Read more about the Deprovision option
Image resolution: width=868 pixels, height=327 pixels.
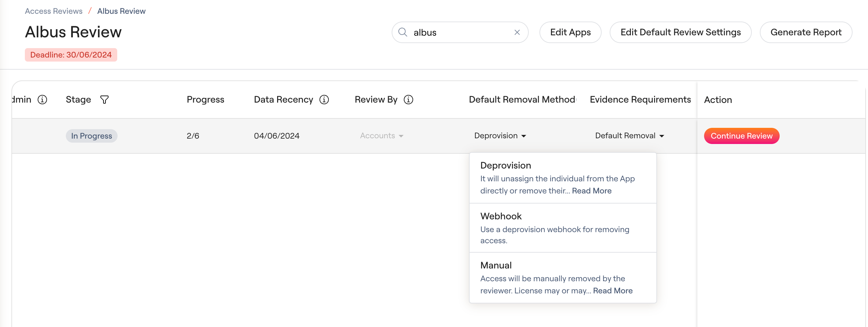pos(591,191)
